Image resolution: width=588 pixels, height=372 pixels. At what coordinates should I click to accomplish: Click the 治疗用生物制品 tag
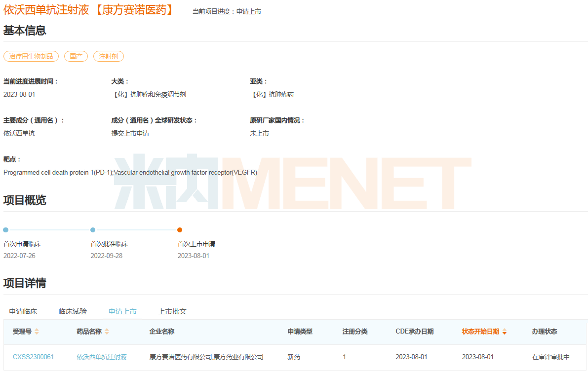point(31,56)
